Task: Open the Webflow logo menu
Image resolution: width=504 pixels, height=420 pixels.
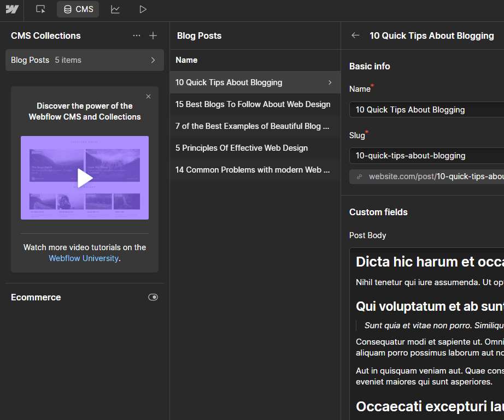Action: (x=11, y=9)
